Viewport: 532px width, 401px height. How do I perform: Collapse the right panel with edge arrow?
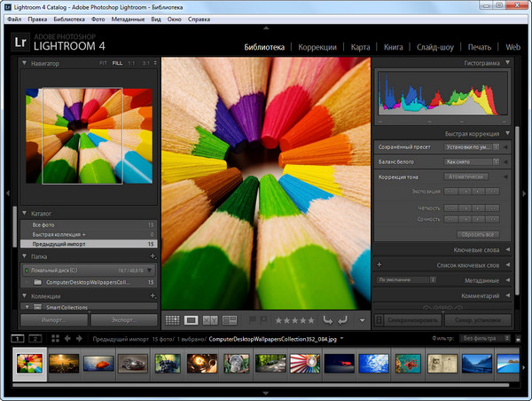[524, 193]
